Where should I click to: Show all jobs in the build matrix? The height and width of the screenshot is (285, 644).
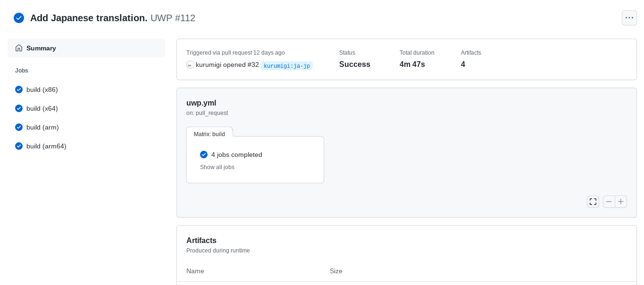coord(217,167)
